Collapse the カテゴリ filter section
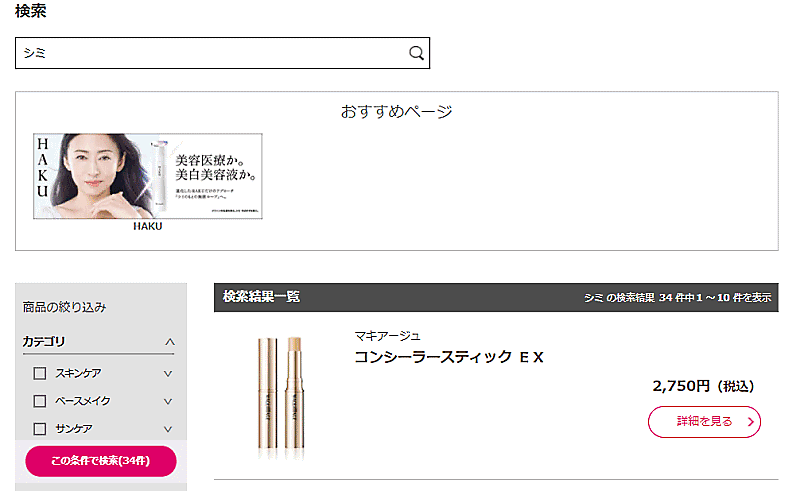The image size is (800, 491). [x=169, y=342]
